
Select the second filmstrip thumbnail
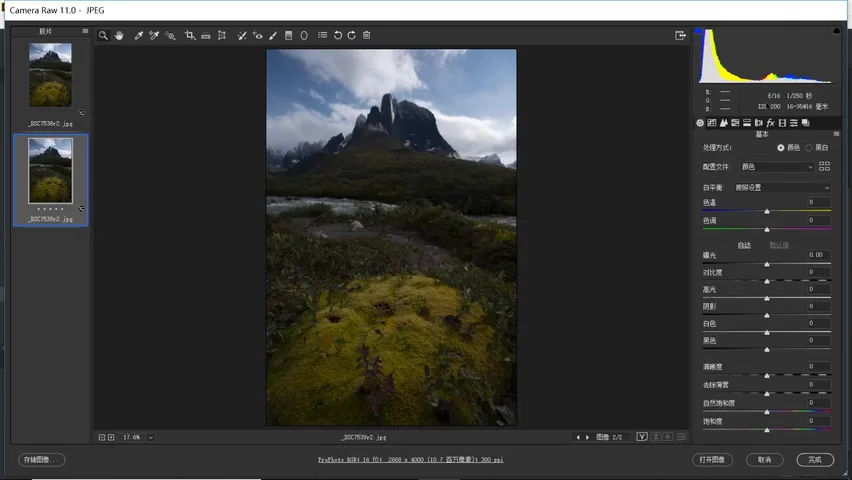(x=50, y=170)
